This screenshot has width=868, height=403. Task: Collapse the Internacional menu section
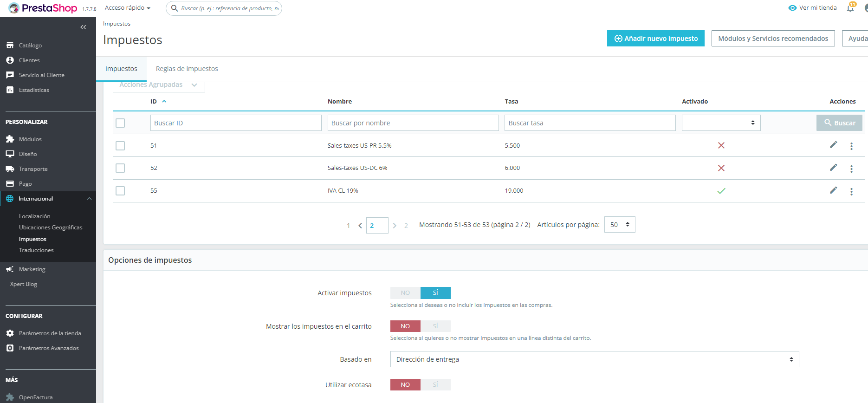[x=89, y=199]
